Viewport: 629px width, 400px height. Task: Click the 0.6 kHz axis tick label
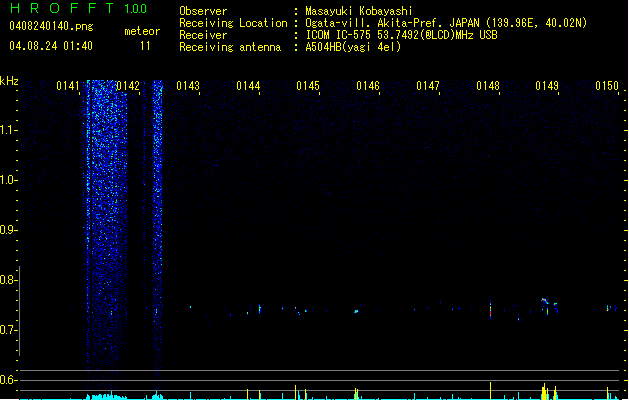pyautogui.click(x=8, y=380)
